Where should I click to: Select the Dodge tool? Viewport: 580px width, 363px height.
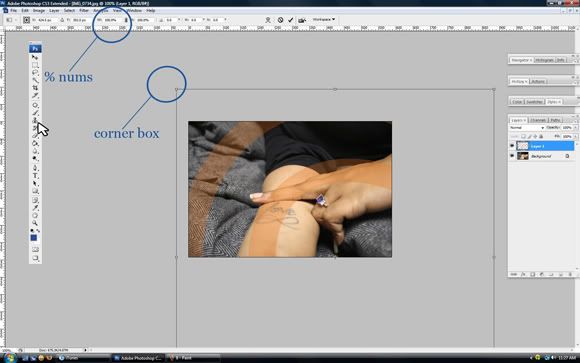[35, 158]
